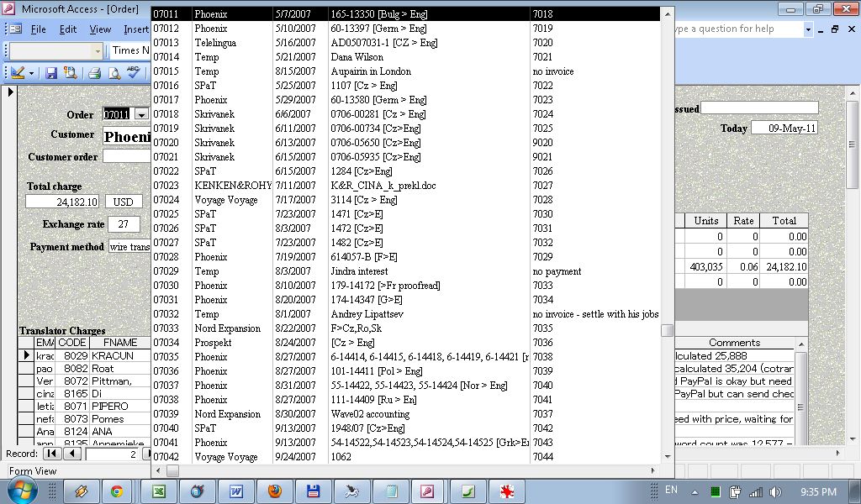
Task: Click the Comments column header
Action: (735, 342)
